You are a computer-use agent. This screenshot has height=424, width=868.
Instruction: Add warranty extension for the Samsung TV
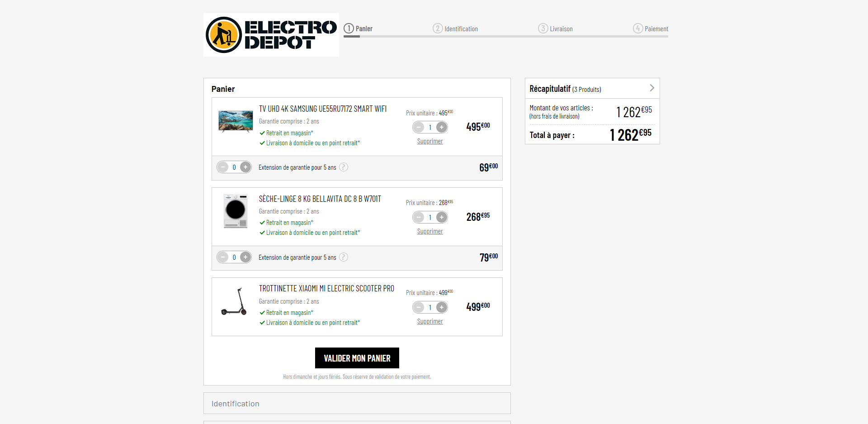click(x=245, y=167)
